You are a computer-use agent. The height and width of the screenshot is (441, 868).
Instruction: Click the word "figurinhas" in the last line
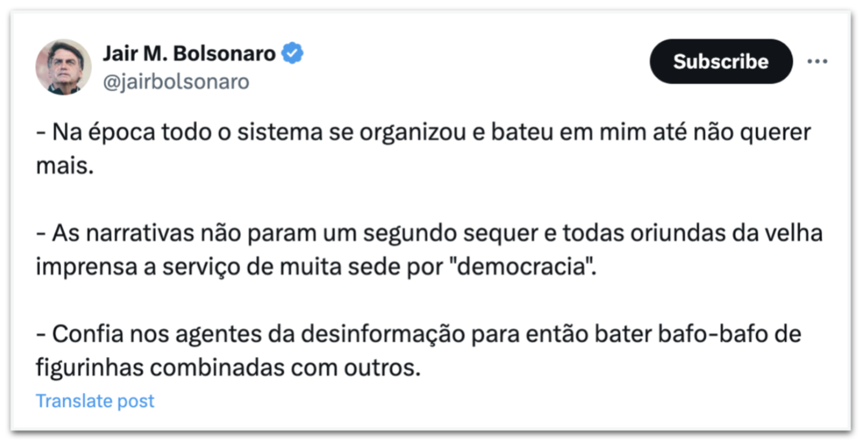pyautogui.click(x=90, y=367)
